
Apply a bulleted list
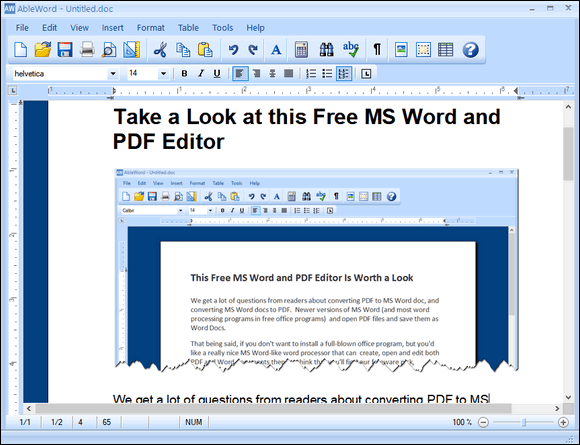(x=327, y=74)
